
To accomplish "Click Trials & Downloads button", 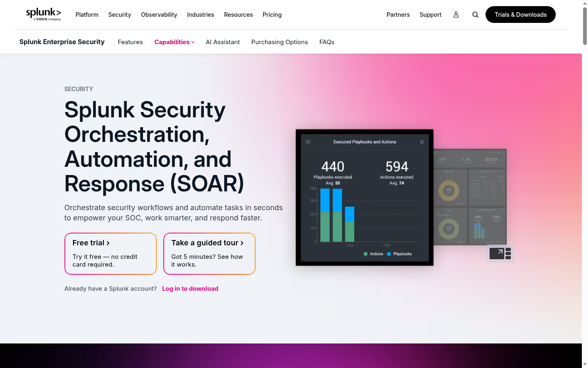I will [521, 15].
